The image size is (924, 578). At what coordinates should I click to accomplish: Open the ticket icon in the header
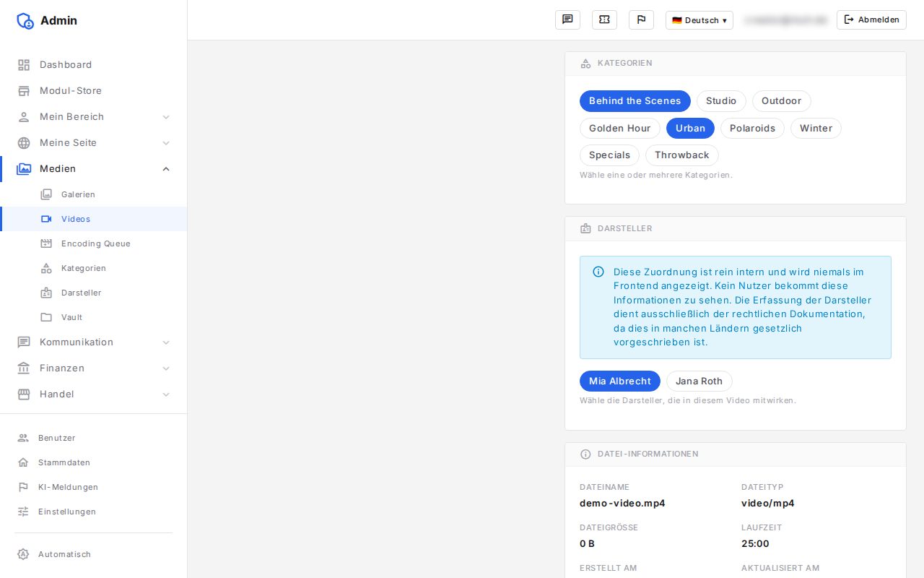604,20
